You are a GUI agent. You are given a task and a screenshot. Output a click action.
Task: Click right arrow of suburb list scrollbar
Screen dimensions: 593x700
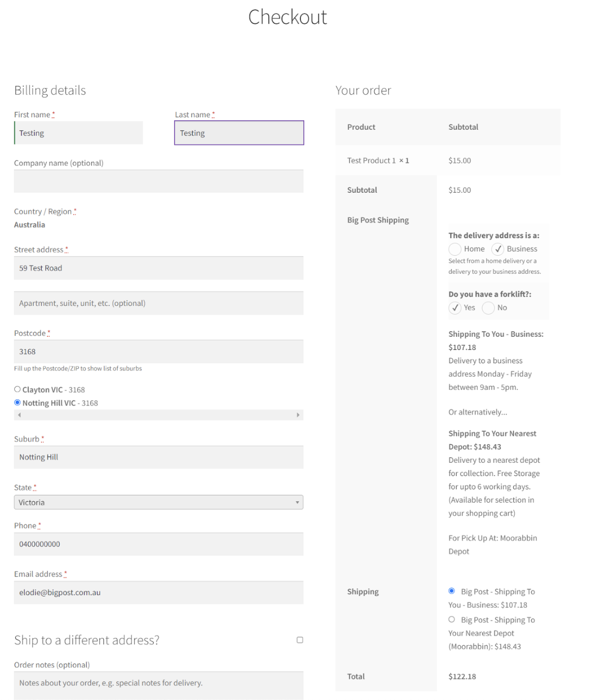coord(298,415)
